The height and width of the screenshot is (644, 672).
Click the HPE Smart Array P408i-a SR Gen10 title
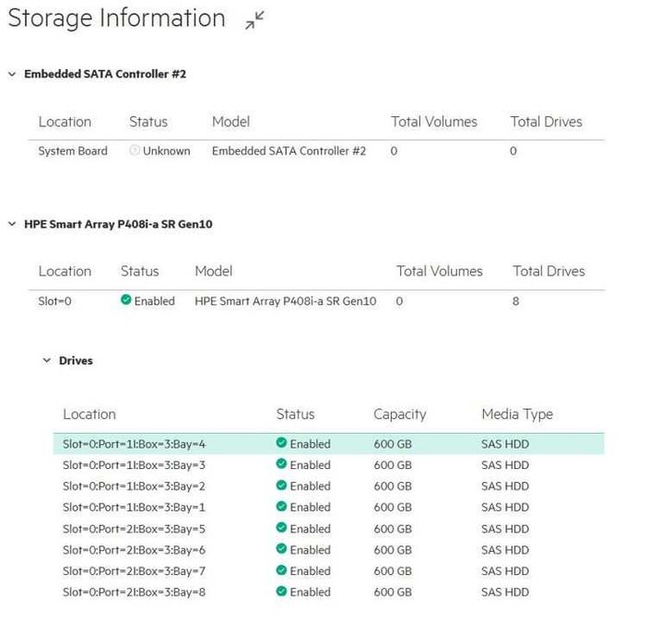point(118,224)
